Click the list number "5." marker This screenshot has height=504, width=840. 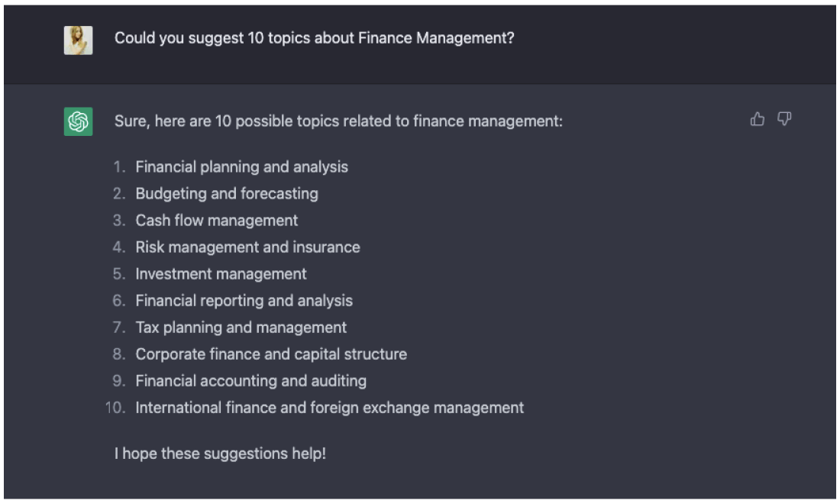pyautogui.click(x=118, y=274)
